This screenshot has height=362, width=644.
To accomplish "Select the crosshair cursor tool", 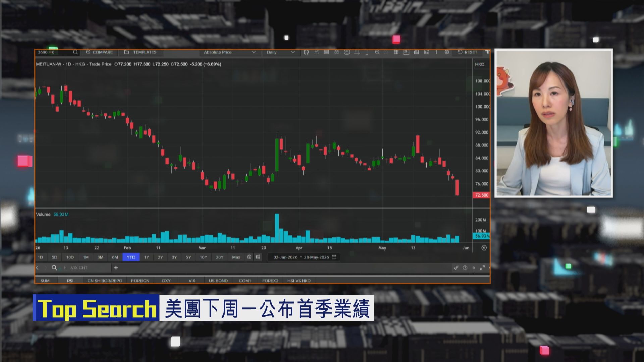I will click(357, 52).
